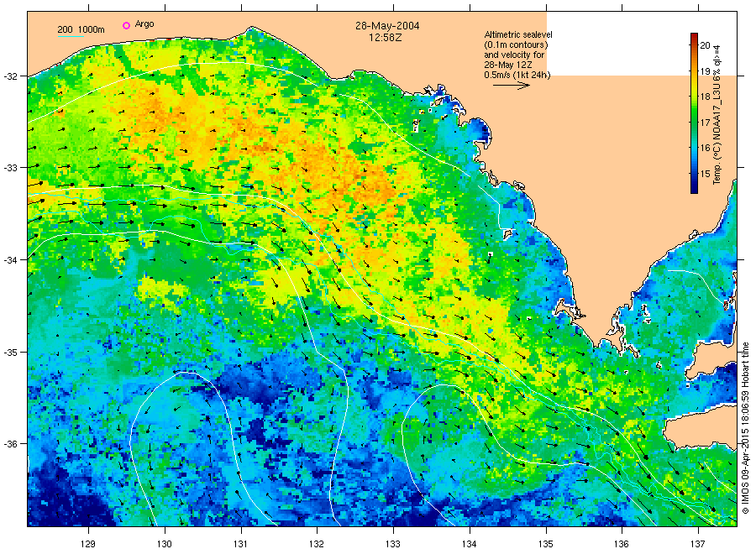Click longitude label 137

(698, 544)
